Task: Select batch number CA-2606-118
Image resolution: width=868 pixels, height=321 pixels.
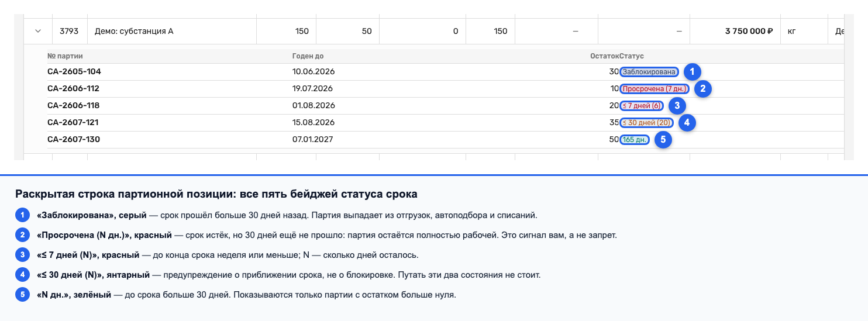Action: tap(73, 106)
